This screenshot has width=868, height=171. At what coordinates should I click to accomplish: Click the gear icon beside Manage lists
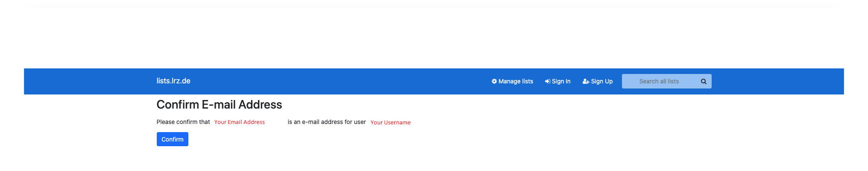point(494,81)
